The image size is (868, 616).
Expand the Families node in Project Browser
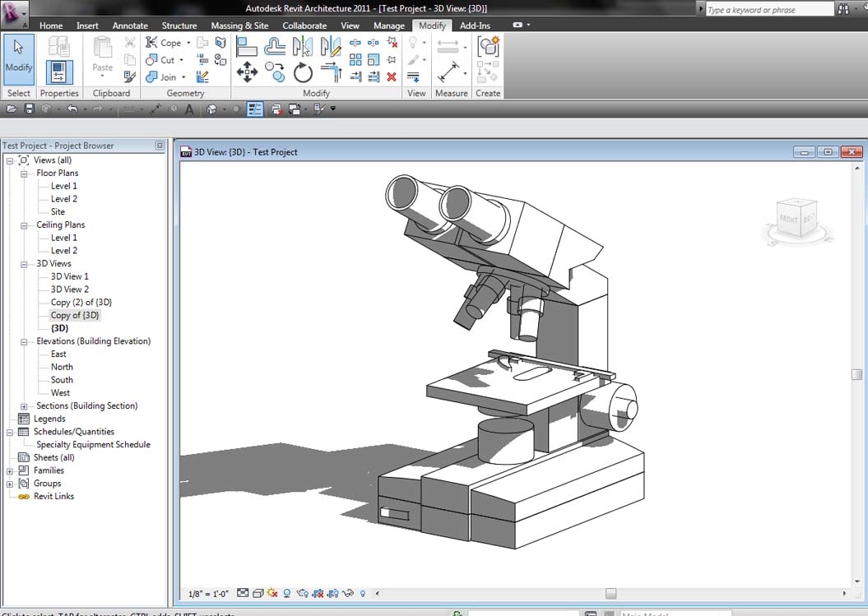pyautogui.click(x=11, y=470)
